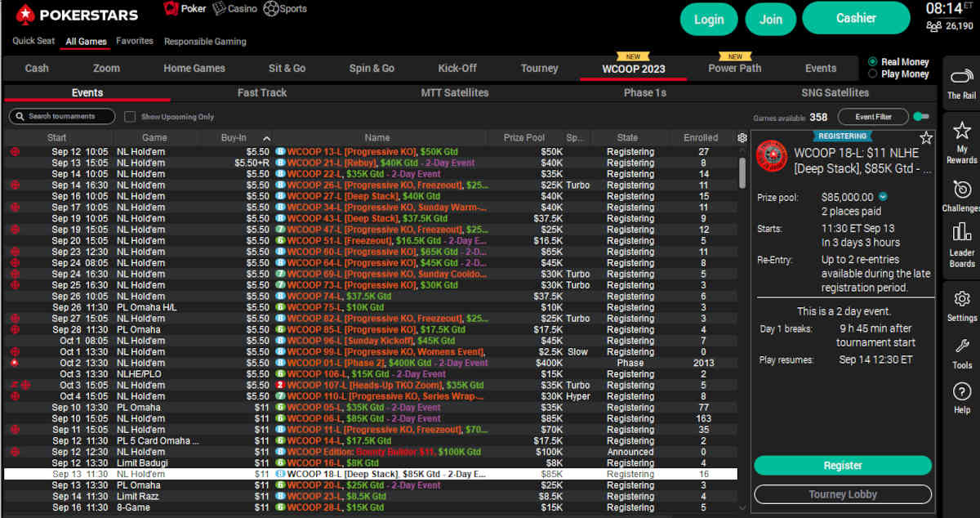Open The Rail sidebar icon
The width and height of the screenshot is (980, 518).
point(961,78)
